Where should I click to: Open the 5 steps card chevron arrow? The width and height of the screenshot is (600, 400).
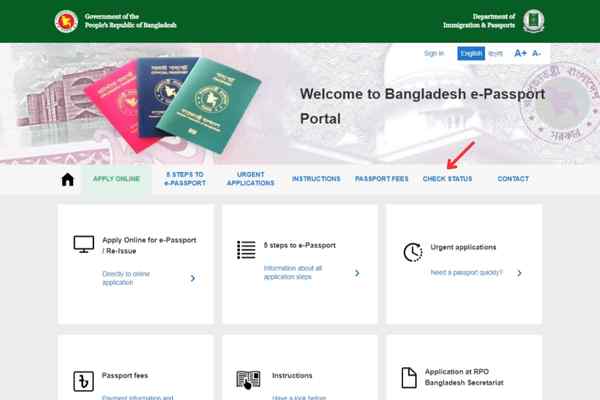tap(357, 273)
